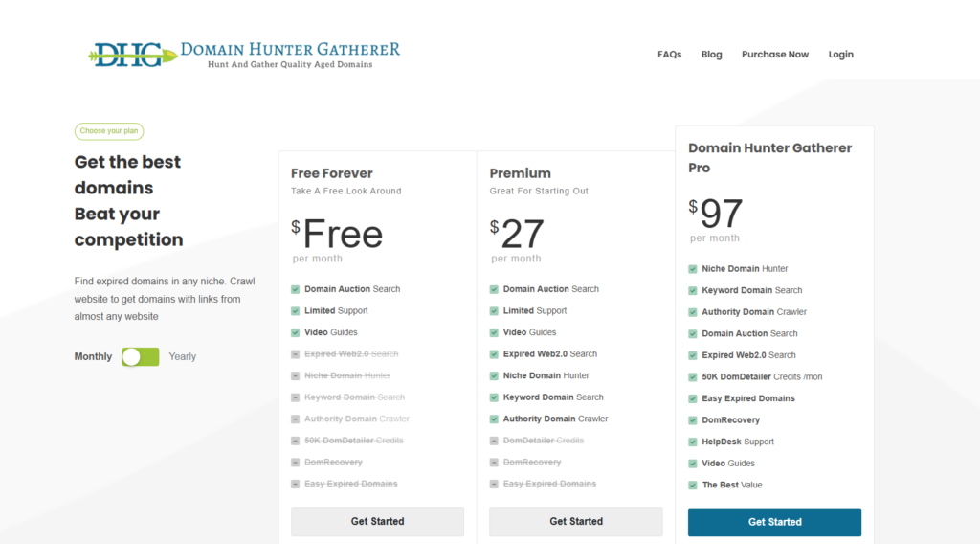This screenshot has width=980, height=544.
Task: Click Free plan Easy Expired Domains minus icon
Action: (x=295, y=484)
